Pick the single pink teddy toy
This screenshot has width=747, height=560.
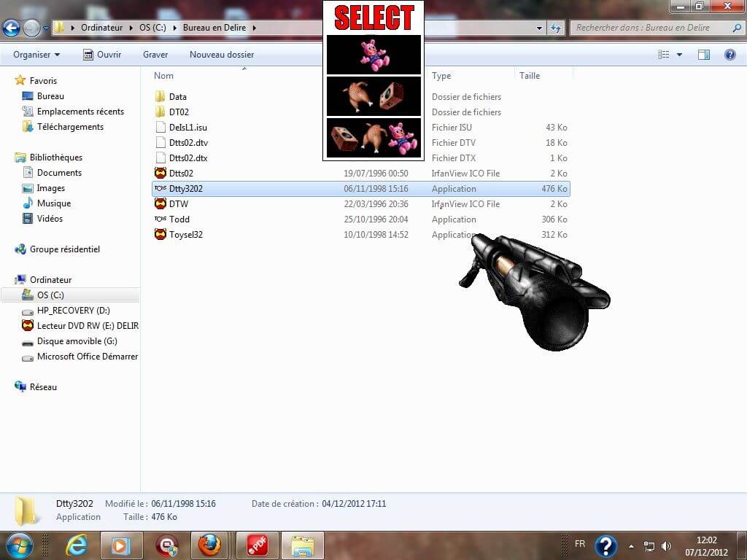tap(374, 55)
